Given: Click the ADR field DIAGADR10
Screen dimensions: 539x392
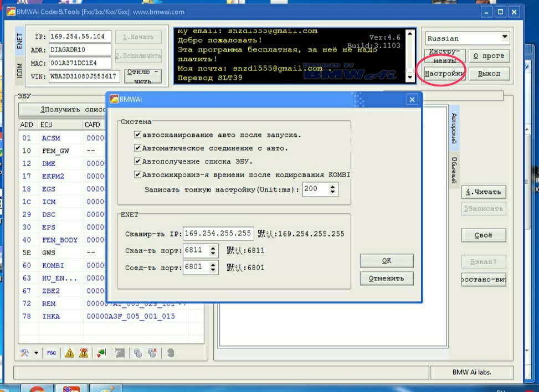Looking at the screenshot, I should [x=80, y=50].
